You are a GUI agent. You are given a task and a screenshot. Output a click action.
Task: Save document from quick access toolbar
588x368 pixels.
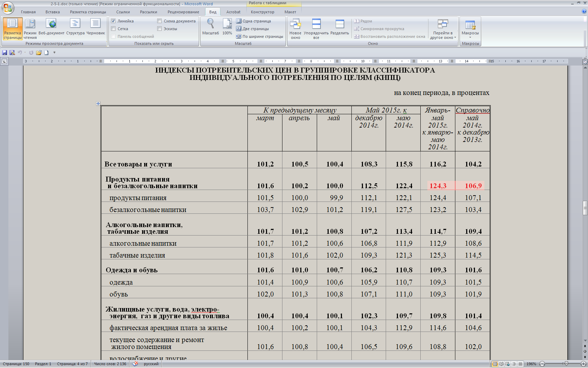point(5,53)
